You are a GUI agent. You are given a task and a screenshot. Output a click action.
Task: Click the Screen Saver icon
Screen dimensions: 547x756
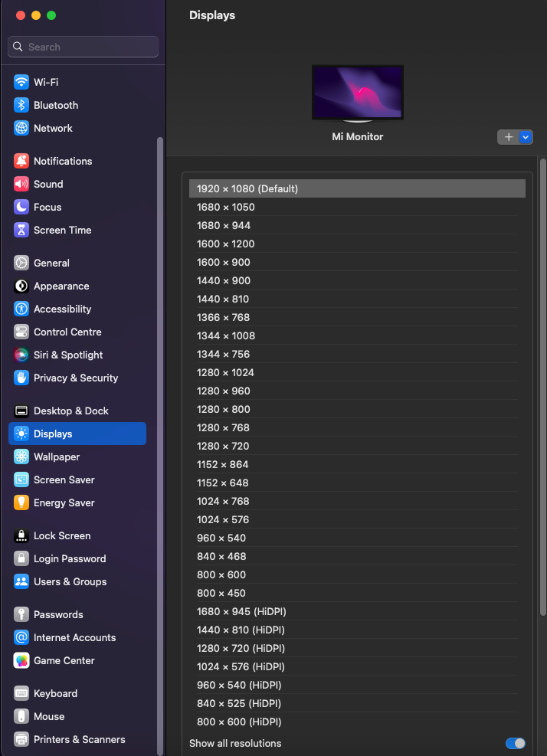point(21,479)
